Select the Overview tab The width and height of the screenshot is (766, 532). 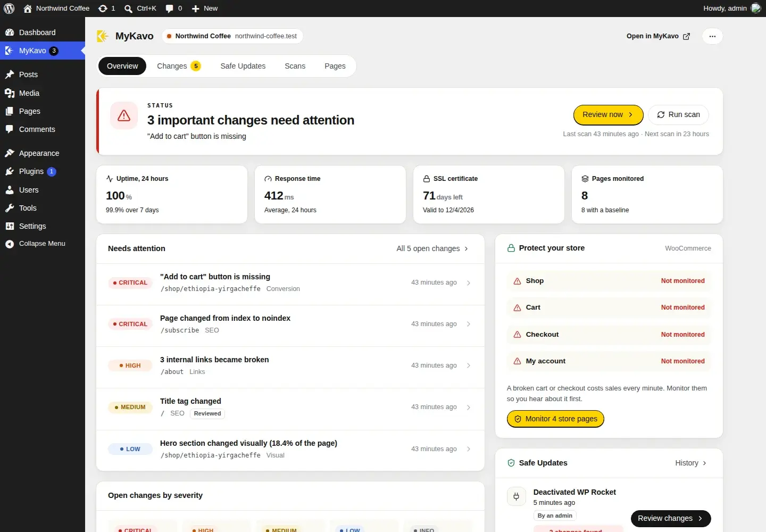[x=122, y=66]
